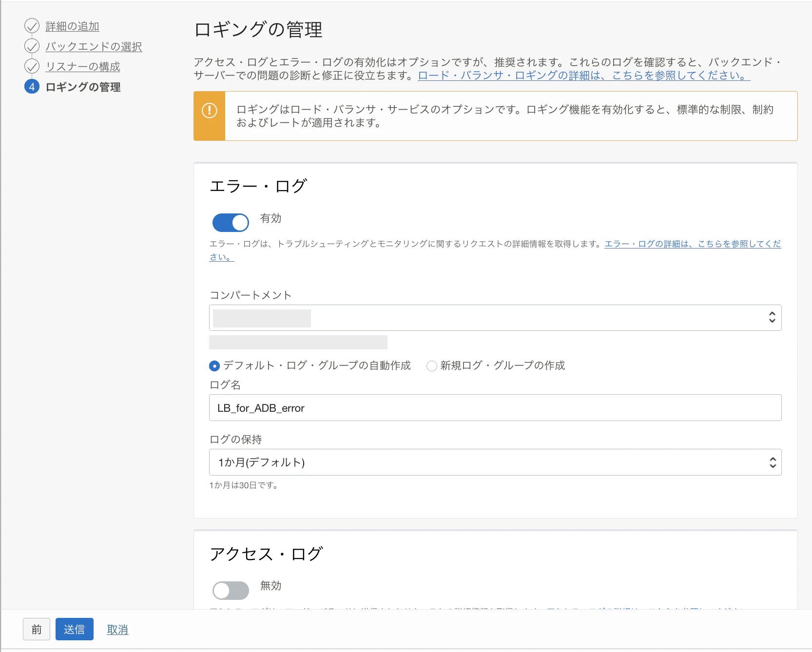Open the ロード・バランサ・ロギングの詳細 link
The image size is (812, 652).
click(x=584, y=76)
